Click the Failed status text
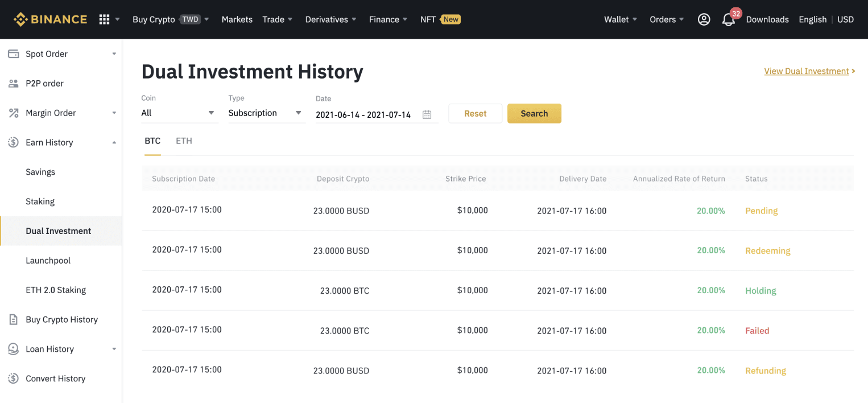868x403 pixels. point(757,331)
